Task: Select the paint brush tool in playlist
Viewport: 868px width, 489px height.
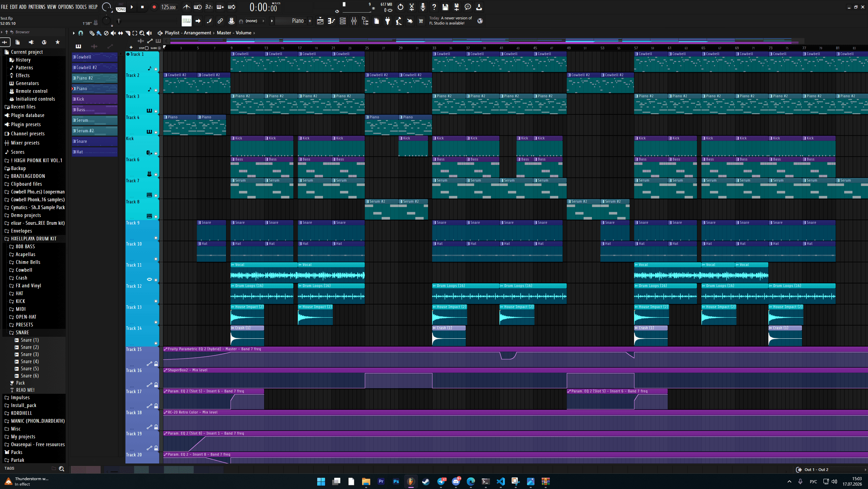Action: click(99, 33)
